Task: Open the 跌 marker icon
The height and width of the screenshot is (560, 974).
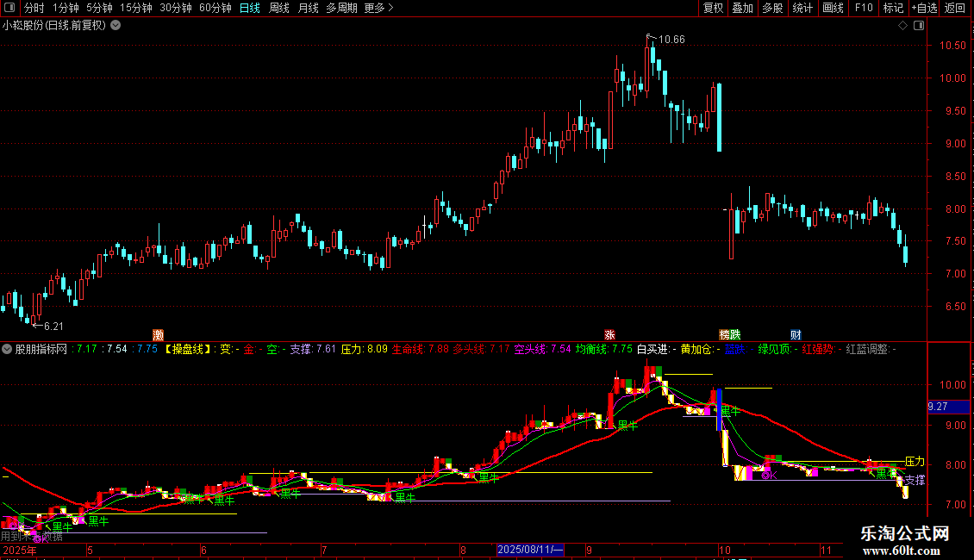Action: click(x=735, y=334)
